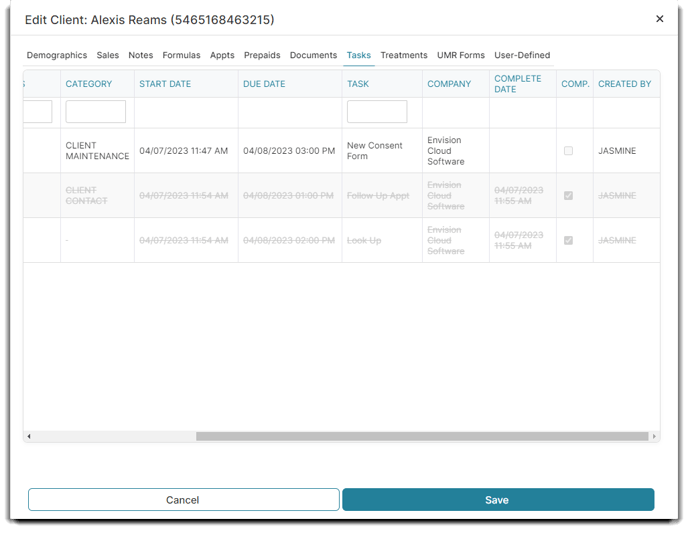Image resolution: width=688 pixels, height=539 pixels.
Task: Switch to the Documents tab
Action: (x=313, y=55)
